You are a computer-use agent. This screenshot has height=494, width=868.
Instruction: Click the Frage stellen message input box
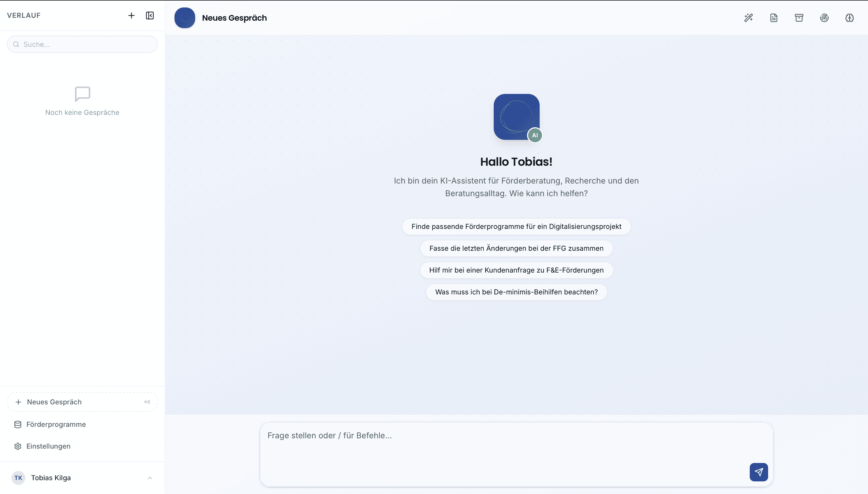click(516, 454)
